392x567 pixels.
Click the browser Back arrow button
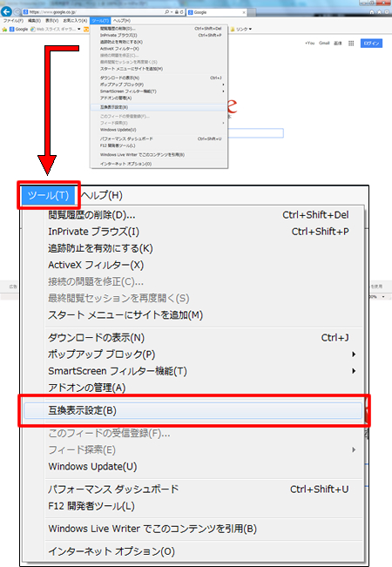[x=6, y=11]
